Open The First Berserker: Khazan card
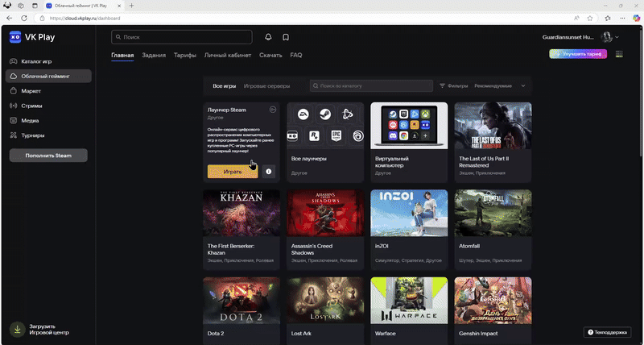This screenshot has height=345, width=644. pyautogui.click(x=242, y=230)
